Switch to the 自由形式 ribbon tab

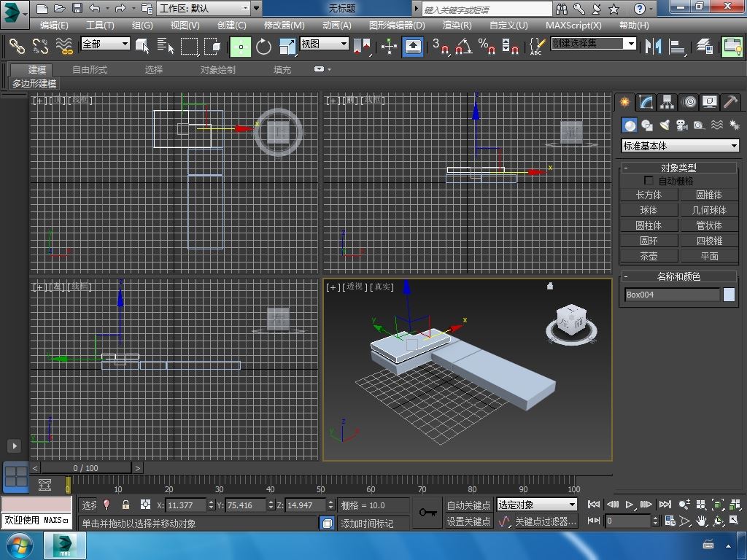point(90,69)
